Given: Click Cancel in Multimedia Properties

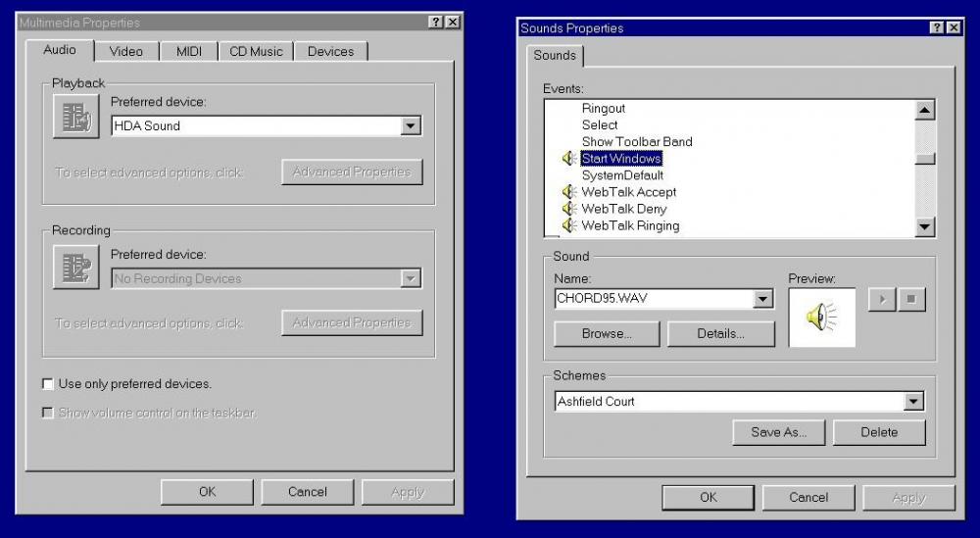Looking at the screenshot, I should (x=308, y=492).
